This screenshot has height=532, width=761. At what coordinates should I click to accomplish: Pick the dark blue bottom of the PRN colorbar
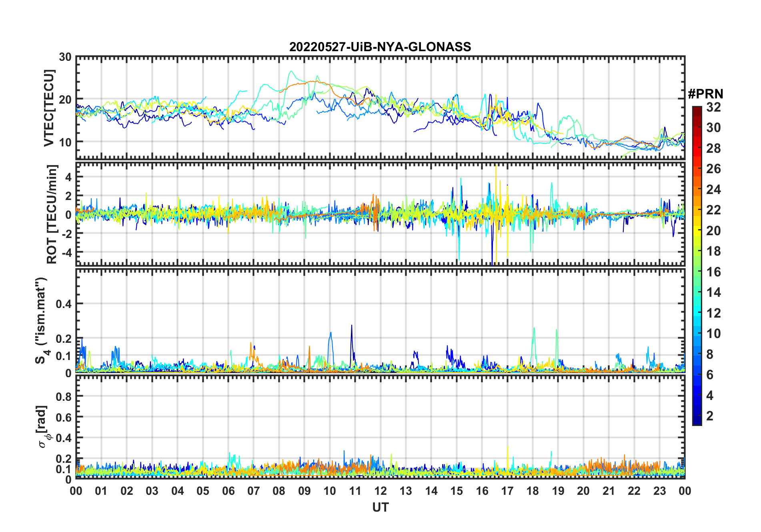[697, 422]
